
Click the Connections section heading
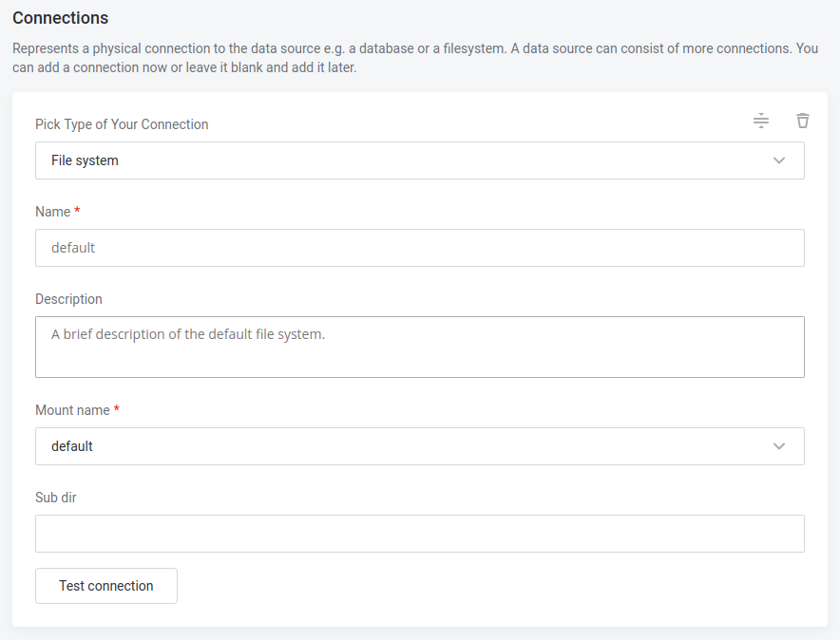click(x=60, y=18)
